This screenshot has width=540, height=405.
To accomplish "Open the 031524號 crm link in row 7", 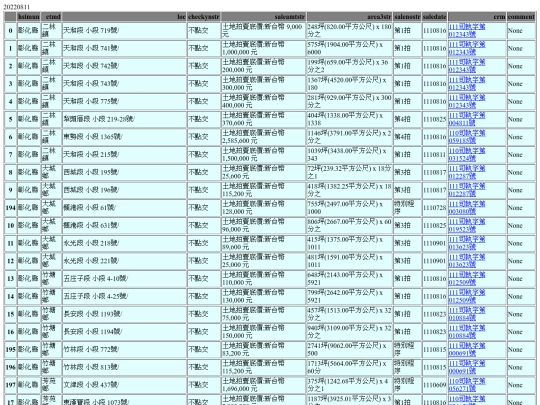I will click(x=467, y=155).
